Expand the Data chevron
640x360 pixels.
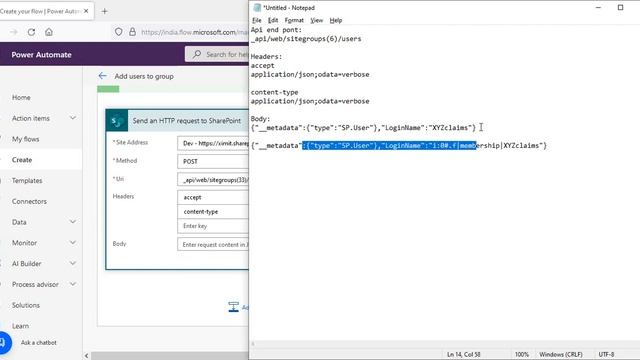point(73,222)
